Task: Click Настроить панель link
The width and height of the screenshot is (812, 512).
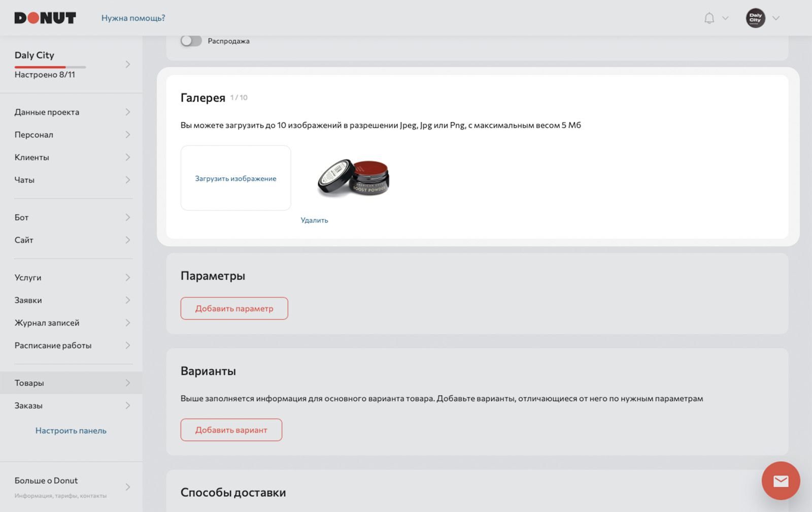Action: click(71, 431)
